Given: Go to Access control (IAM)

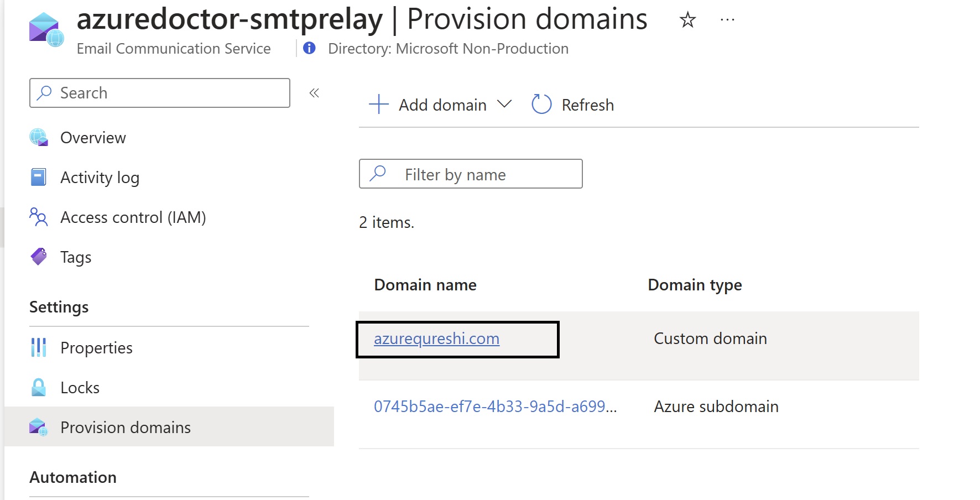Looking at the screenshot, I should [133, 217].
